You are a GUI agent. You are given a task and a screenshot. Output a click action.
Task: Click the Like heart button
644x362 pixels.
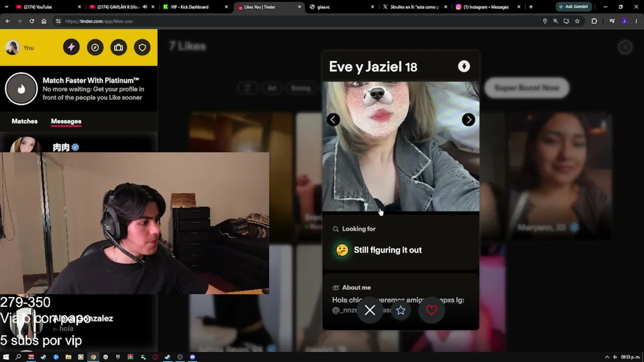tap(432, 310)
